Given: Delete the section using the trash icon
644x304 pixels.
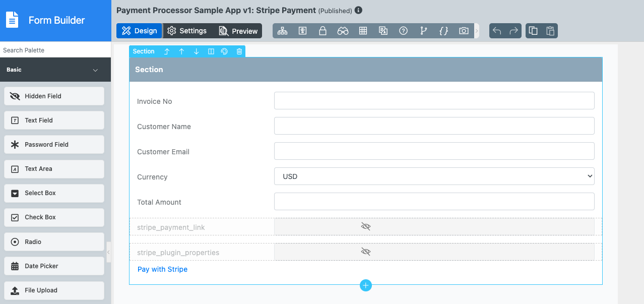Looking at the screenshot, I should click(x=239, y=51).
